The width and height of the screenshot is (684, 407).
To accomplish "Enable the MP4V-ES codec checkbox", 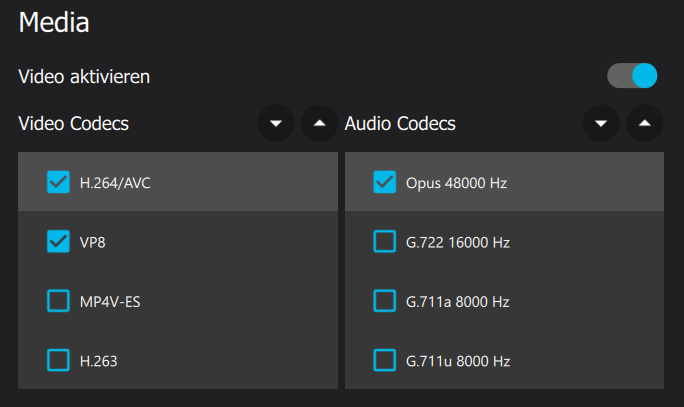I will tap(58, 301).
